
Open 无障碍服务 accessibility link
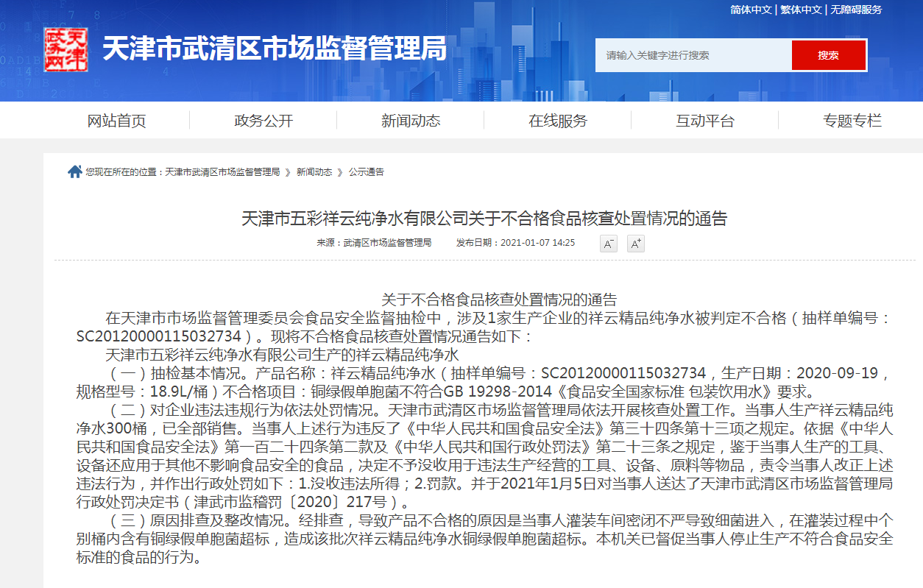click(x=856, y=10)
